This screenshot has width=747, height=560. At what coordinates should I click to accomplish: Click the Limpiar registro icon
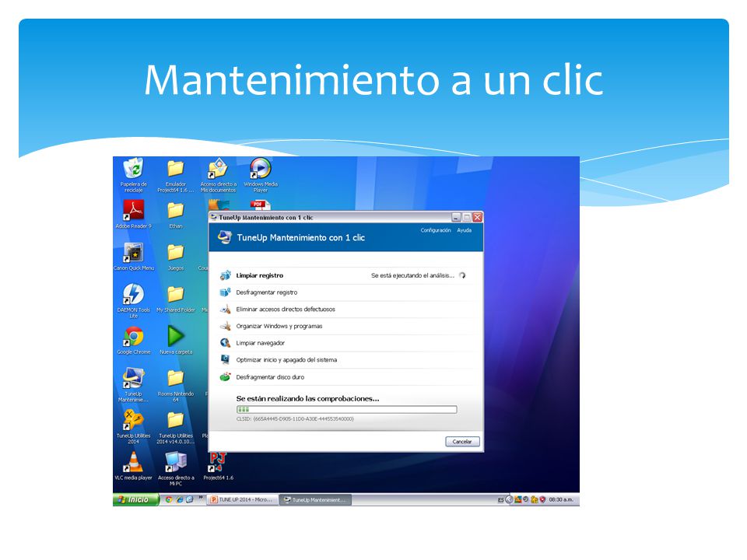coord(226,275)
